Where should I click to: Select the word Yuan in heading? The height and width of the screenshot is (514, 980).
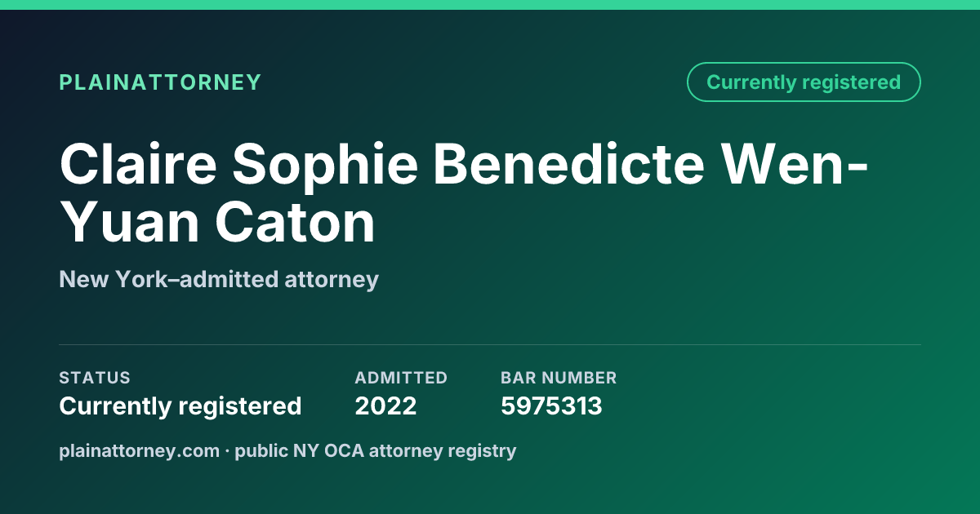[129, 222]
